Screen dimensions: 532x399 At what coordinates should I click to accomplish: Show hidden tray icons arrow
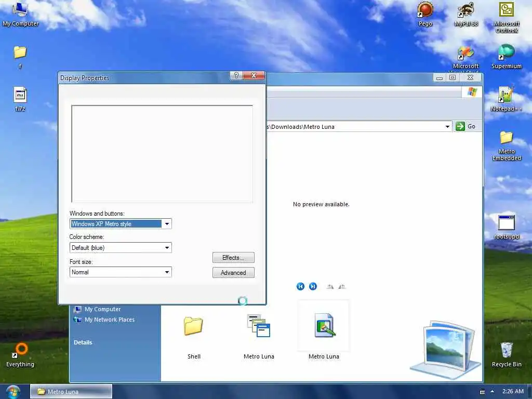[x=493, y=391]
